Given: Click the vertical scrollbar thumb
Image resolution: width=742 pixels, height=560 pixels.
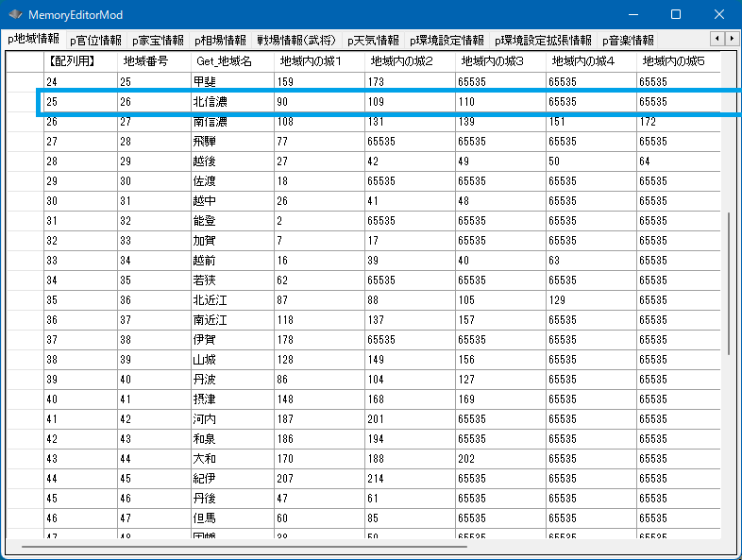Looking at the screenshot, I should (729, 283).
